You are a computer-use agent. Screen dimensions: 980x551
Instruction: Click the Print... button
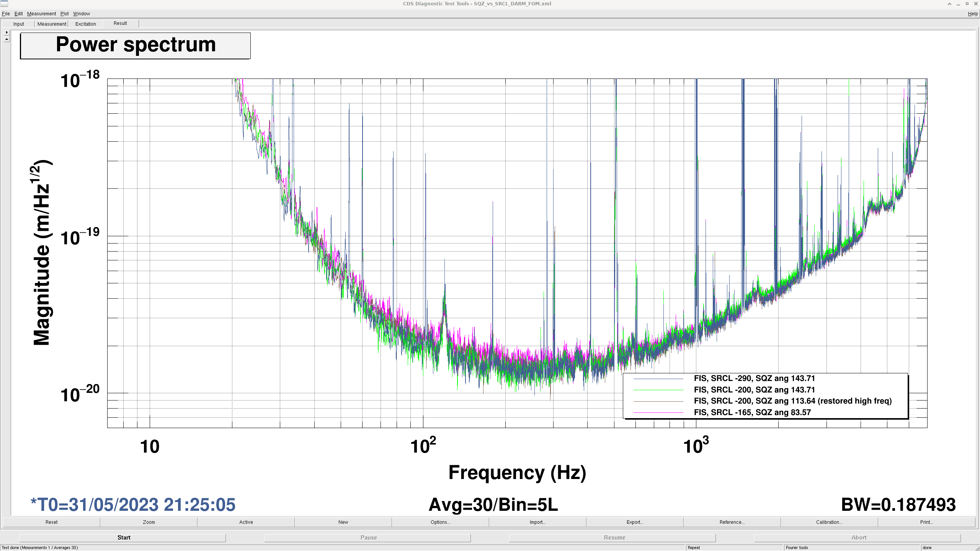coord(926,522)
